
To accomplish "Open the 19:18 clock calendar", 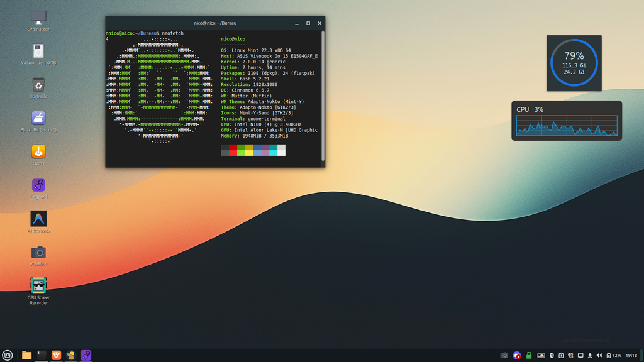I will 631,356.
